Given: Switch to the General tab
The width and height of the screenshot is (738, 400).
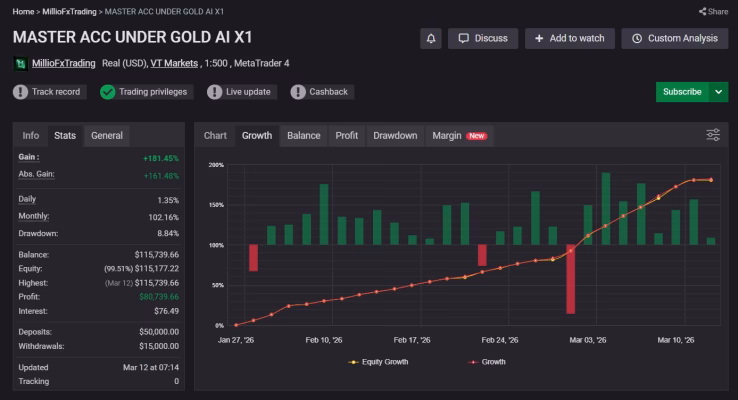Looking at the screenshot, I should coord(107,136).
